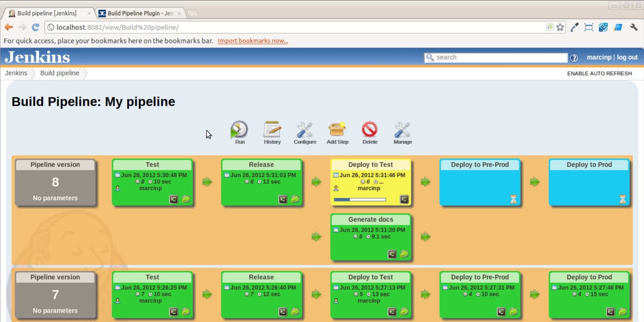Retrigger Test build 7 via green arrow
This screenshot has height=322, width=644.
[x=186, y=312]
